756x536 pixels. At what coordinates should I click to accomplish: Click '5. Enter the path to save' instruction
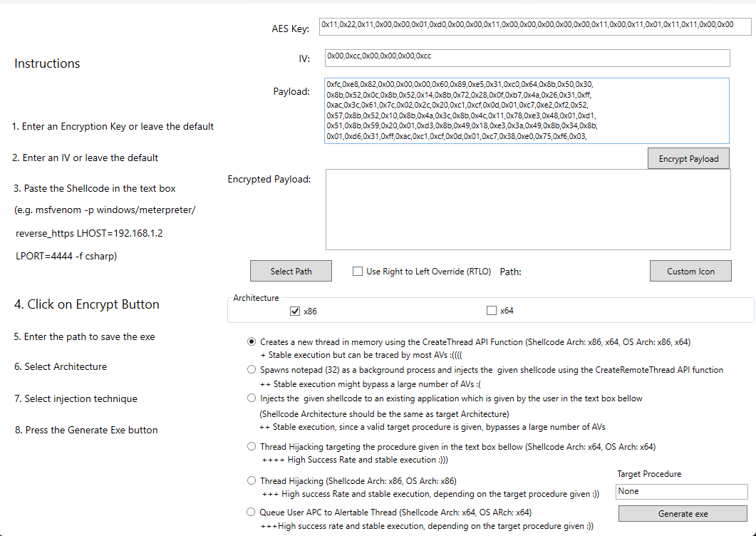click(x=84, y=336)
